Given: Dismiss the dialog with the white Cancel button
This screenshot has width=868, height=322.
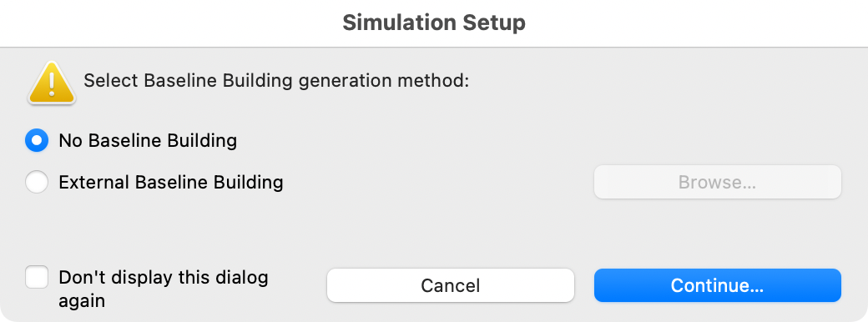Looking at the screenshot, I should click(x=450, y=285).
